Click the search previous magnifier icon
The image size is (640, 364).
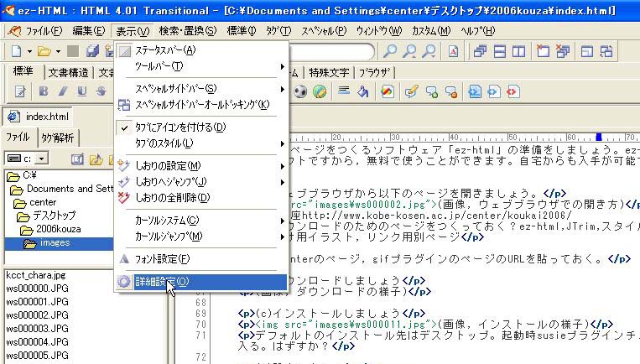click(x=409, y=51)
